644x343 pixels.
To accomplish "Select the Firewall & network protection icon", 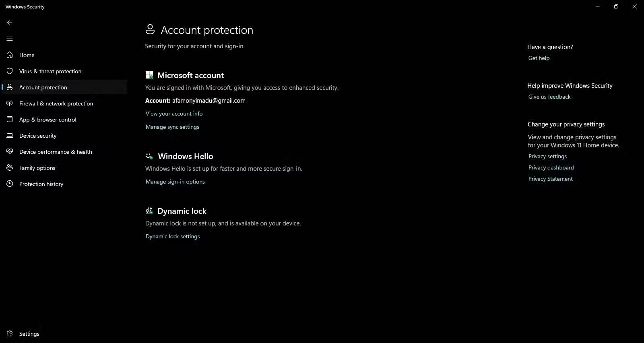I will pos(10,103).
